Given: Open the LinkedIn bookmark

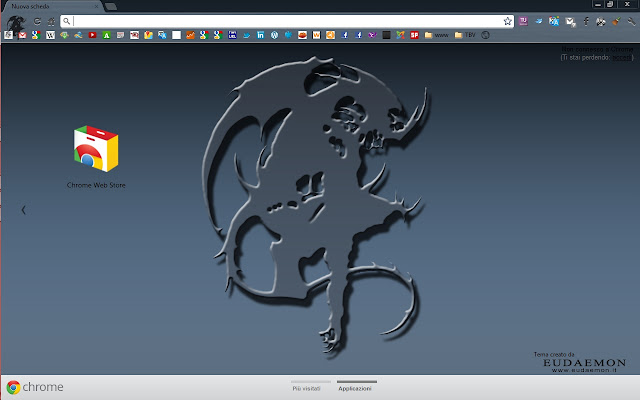Looking at the screenshot, I should pyautogui.click(x=260, y=35).
